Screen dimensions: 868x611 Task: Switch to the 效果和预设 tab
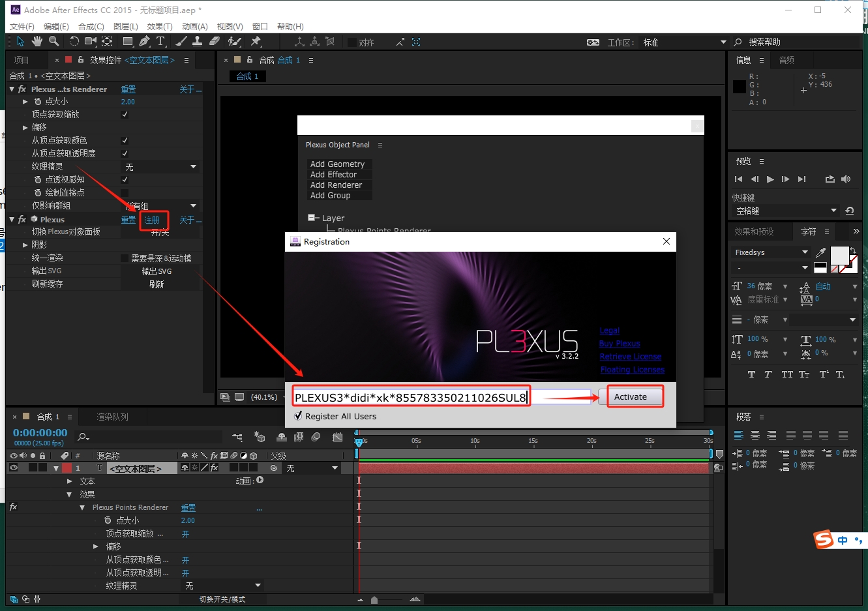754,231
